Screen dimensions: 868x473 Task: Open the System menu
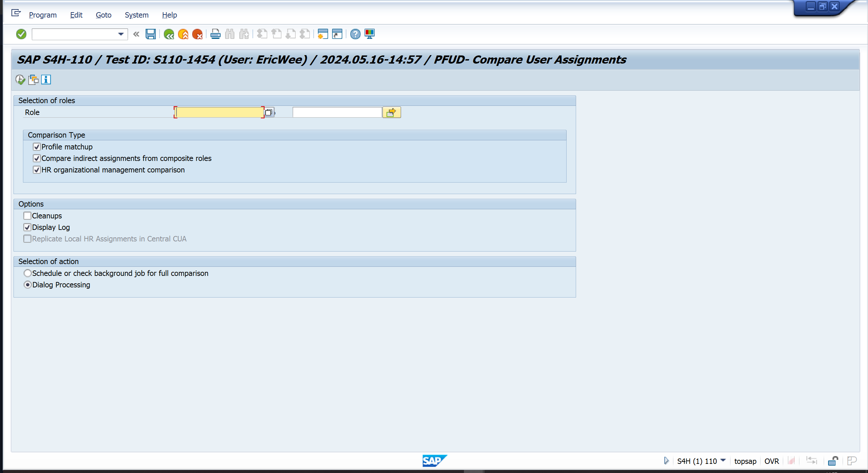(137, 15)
